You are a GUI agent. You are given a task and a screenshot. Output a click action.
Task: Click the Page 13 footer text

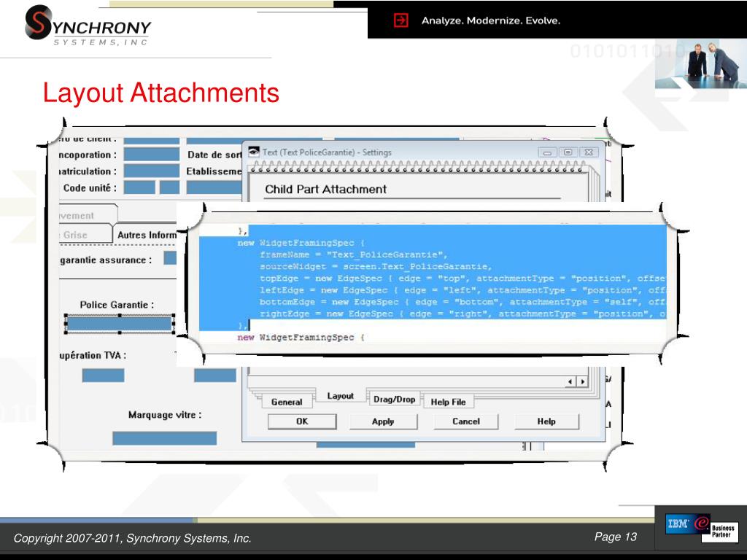pos(616,537)
